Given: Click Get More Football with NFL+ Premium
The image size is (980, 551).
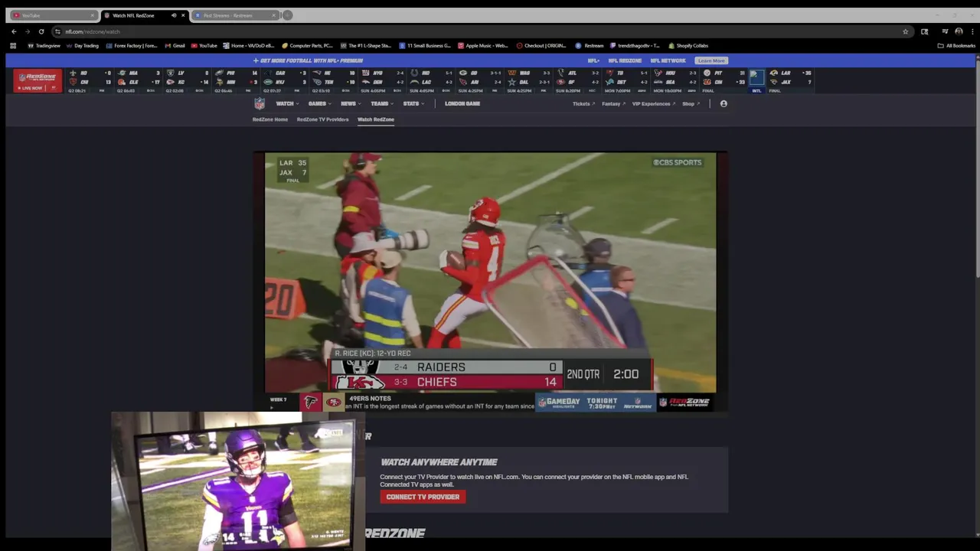Looking at the screenshot, I should 308,60.
